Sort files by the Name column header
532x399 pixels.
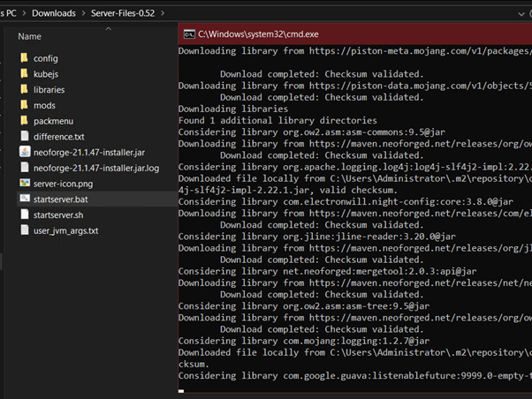click(29, 36)
